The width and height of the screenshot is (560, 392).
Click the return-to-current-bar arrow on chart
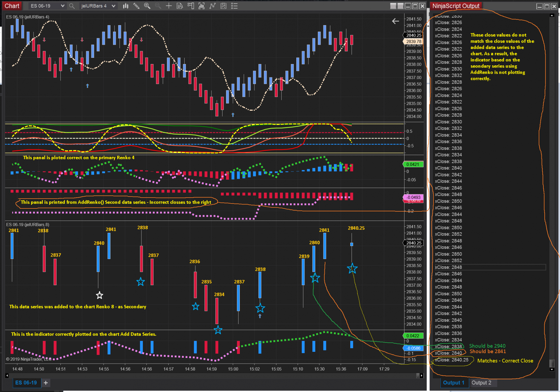click(396, 21)
